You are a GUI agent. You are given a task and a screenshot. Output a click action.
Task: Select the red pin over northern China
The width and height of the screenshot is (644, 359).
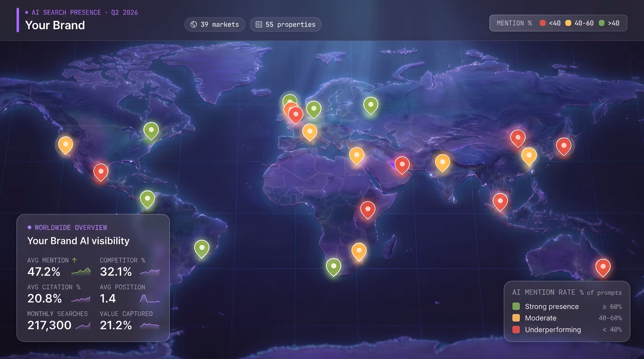point(518,138)
